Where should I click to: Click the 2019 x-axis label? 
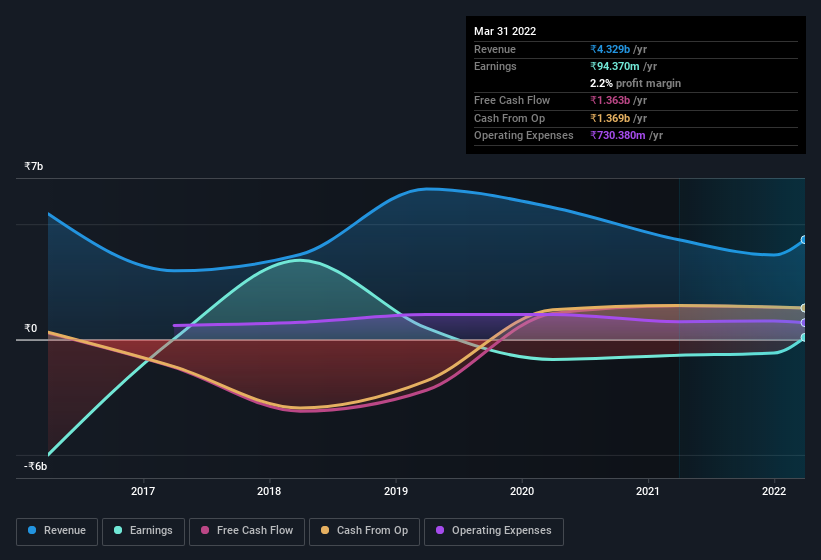(396, 491)
